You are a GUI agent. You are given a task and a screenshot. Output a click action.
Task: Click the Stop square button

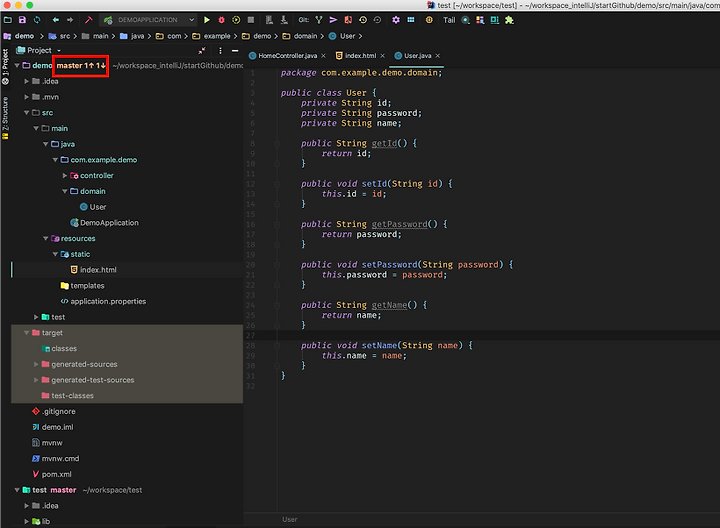pos(251,20)
